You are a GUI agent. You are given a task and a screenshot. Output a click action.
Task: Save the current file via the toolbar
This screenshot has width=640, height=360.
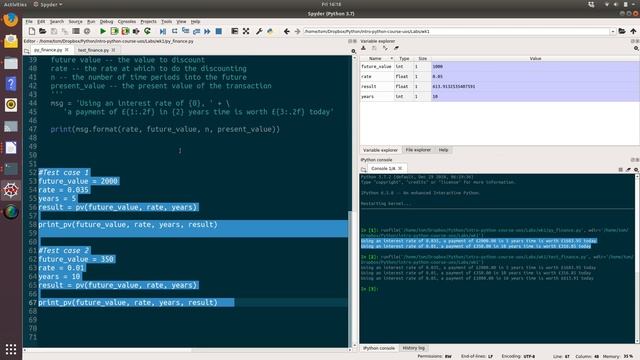point(54,31)
